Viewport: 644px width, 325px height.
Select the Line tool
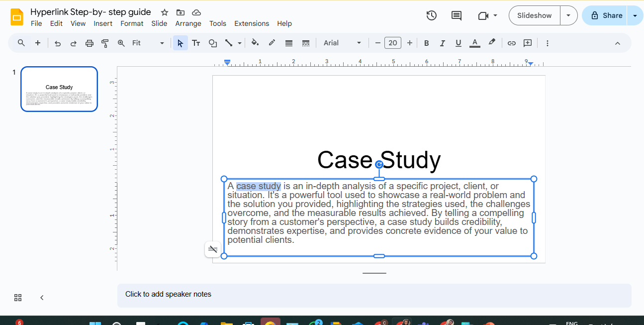click(x=229, y=43)
